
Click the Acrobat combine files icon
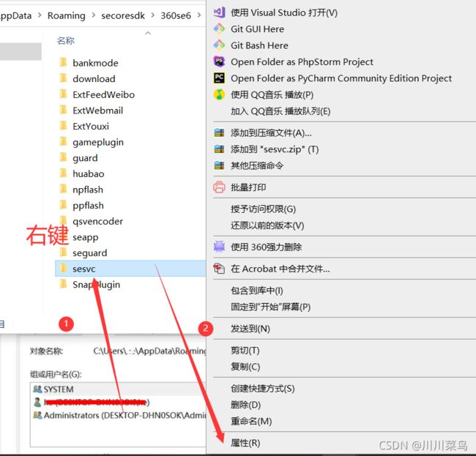(x=219, y=269)
